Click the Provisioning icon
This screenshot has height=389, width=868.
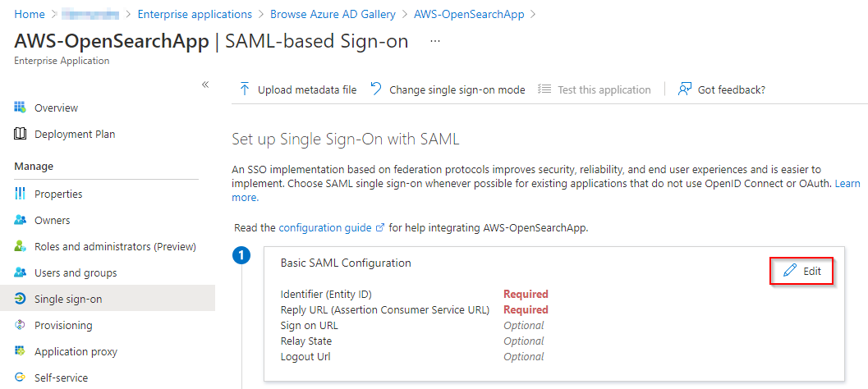point(21,325)
